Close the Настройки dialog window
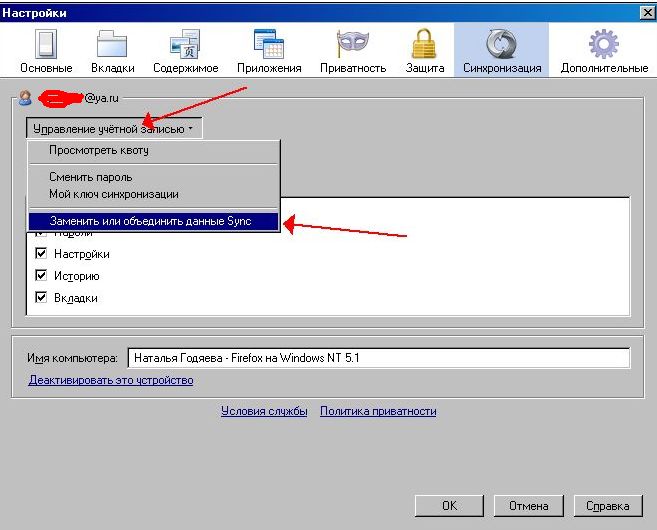 [647, 13]
